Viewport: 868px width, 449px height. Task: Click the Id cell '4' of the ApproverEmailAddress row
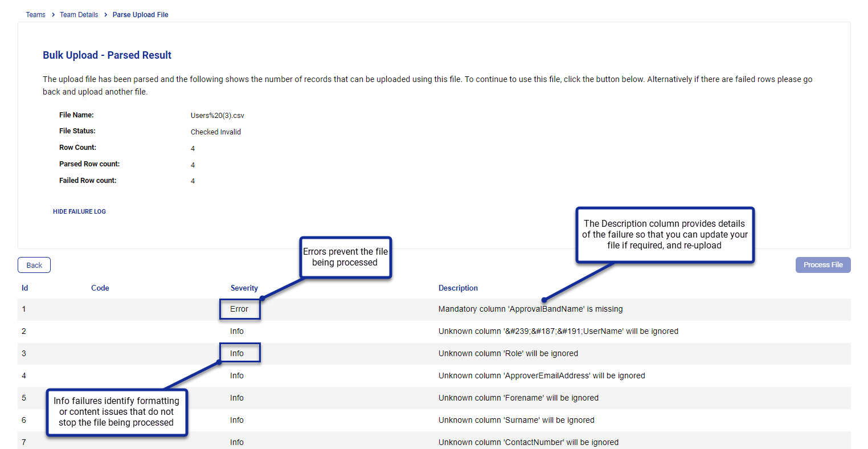click(24, 375)
